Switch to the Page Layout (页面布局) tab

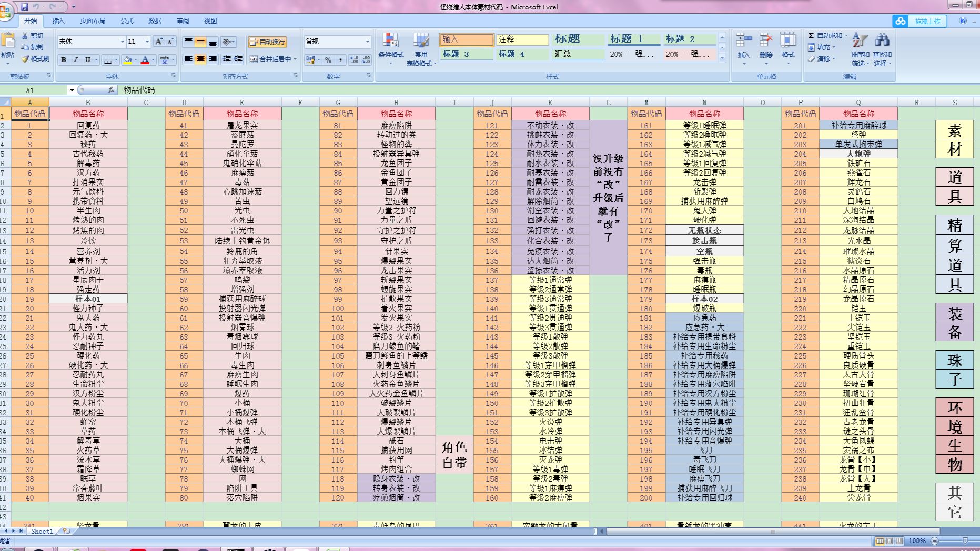tap(93, 21)
